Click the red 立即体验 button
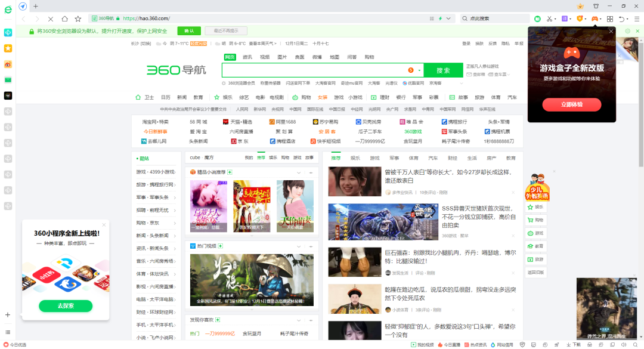 (x=572, y=104)
